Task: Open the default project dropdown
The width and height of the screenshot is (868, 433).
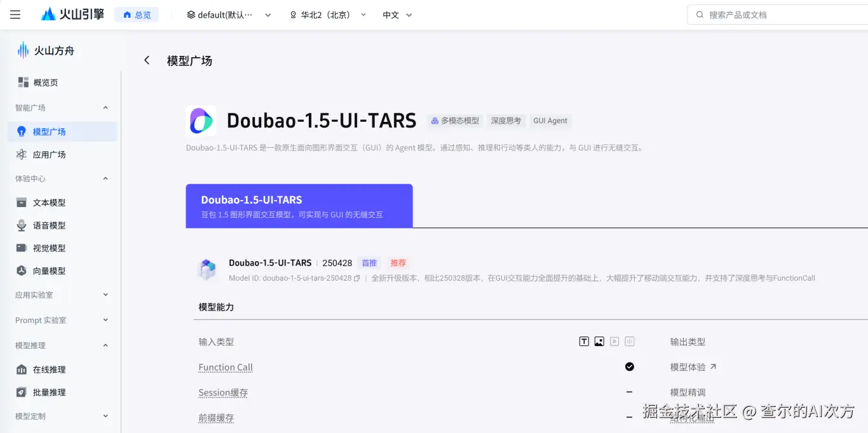Action: pos(229,15)
